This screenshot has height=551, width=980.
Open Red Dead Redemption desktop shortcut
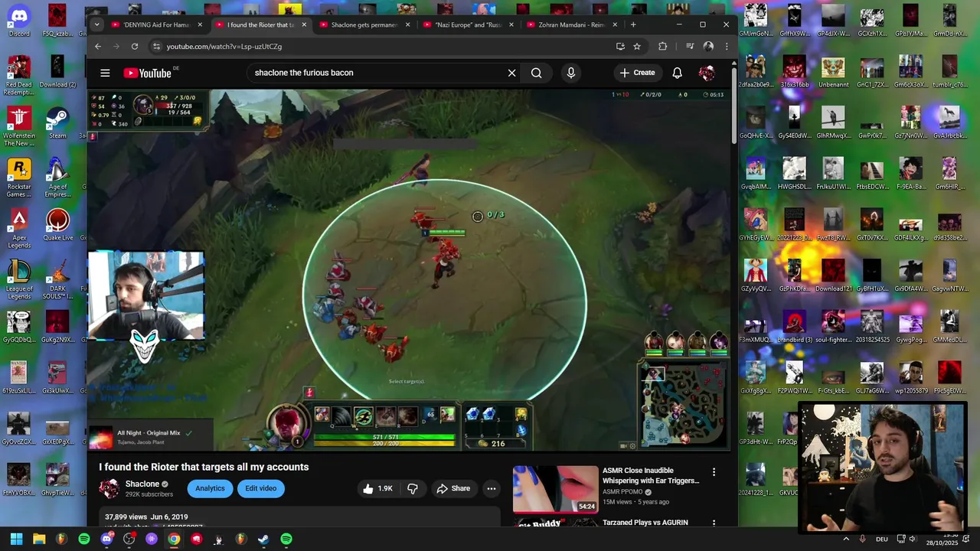(19, 75)
